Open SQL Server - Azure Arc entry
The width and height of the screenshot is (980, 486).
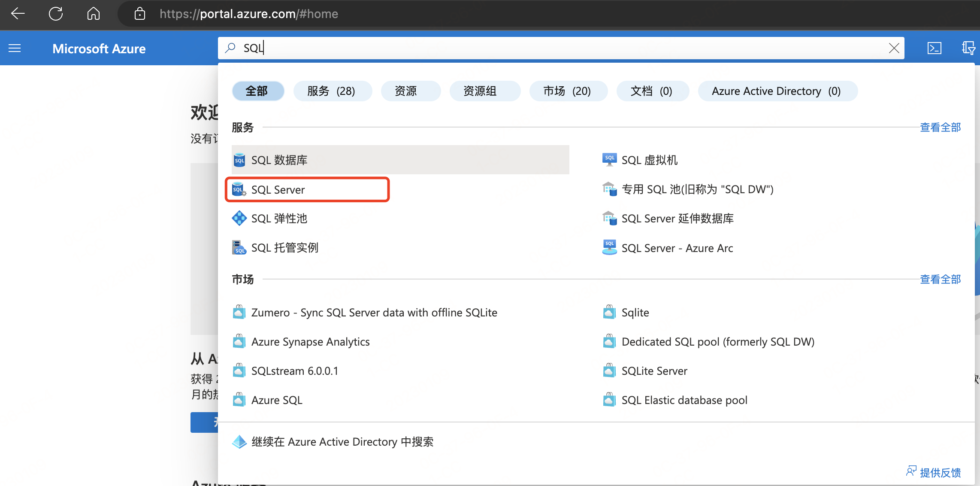coord(677,248)
